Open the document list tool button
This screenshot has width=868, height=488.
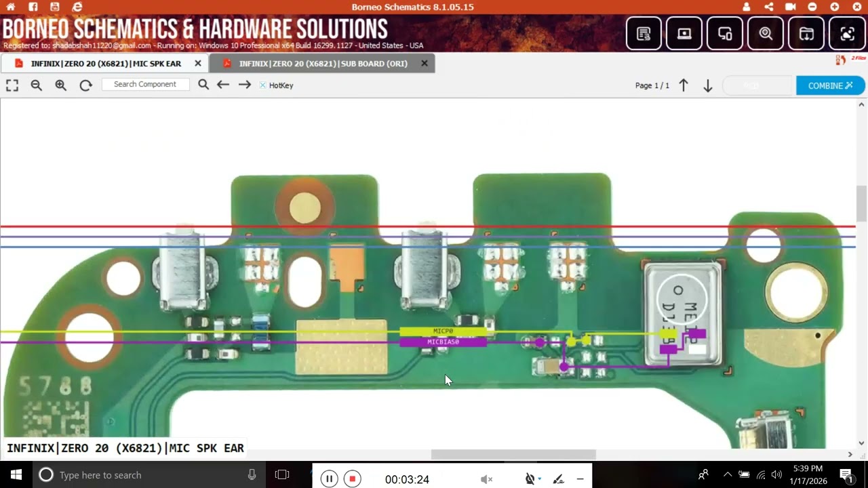click(644, 33)
